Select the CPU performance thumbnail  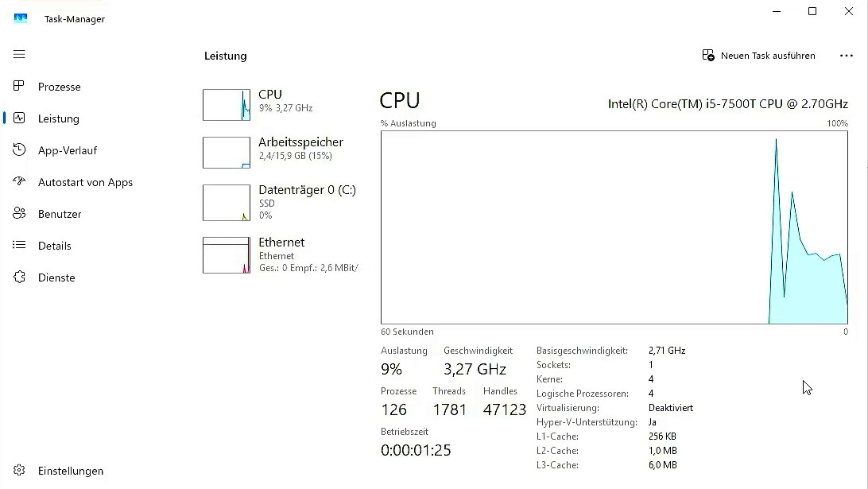point(227,105)
